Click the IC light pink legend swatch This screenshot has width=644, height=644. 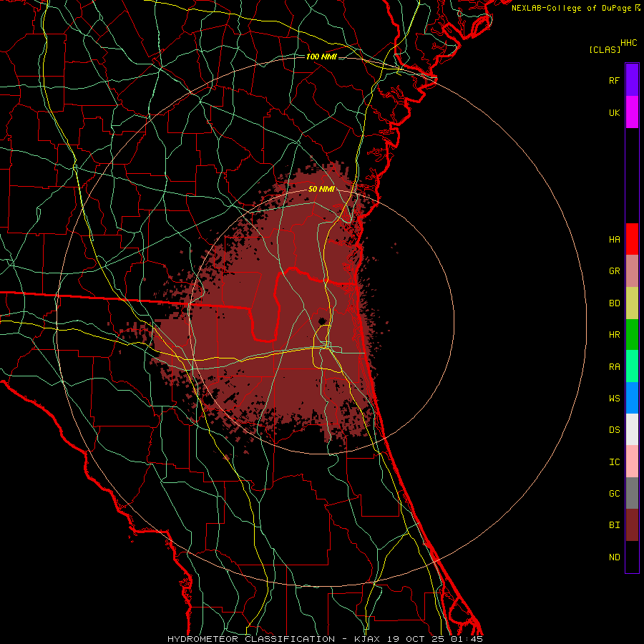632,462
